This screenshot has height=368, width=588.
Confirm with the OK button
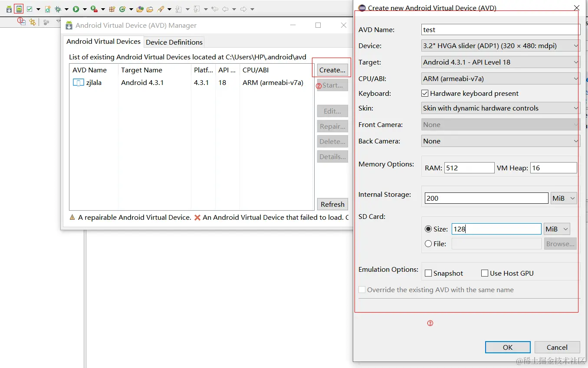tap(508, 347)
